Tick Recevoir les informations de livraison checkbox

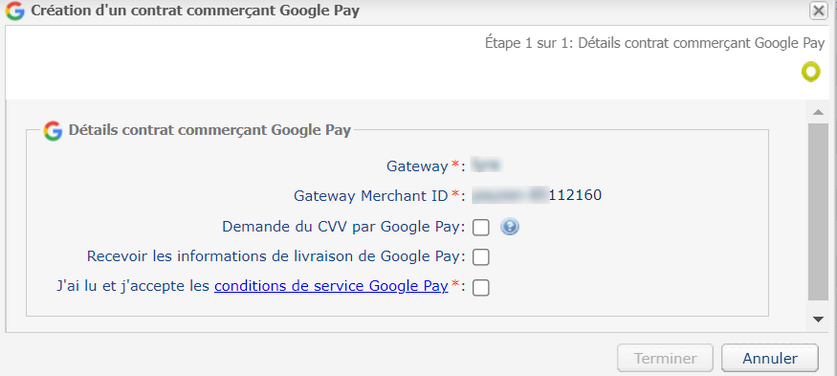pos(481,257)
